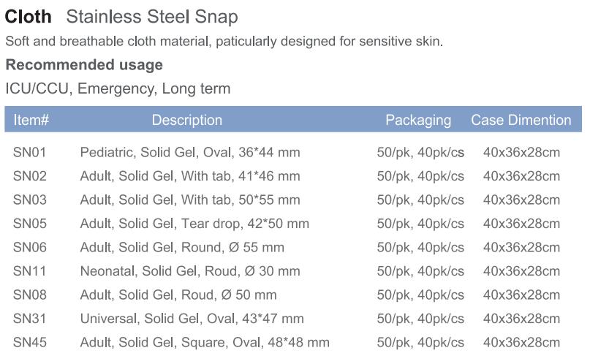The image size is (609, 364).
Task: Click the case dimension for SN45 row
Action: click(521, 343)
